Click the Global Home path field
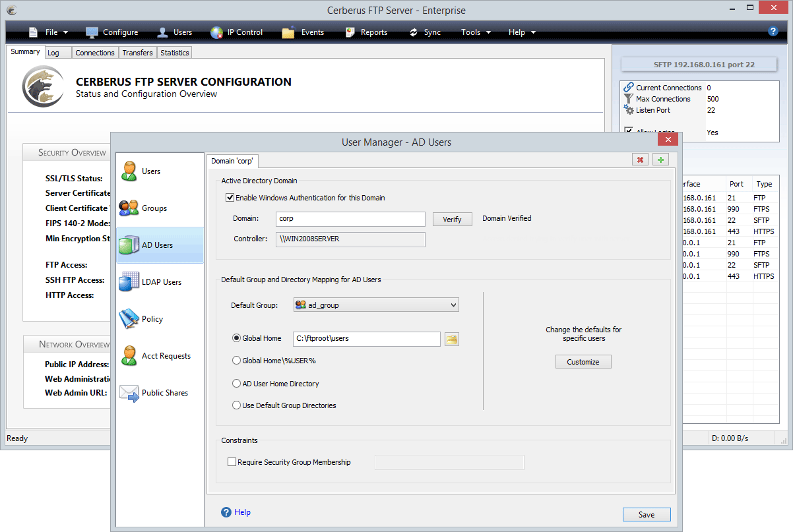Image resolution: width=793 pixels, height=532 pixels. point(367,339)
